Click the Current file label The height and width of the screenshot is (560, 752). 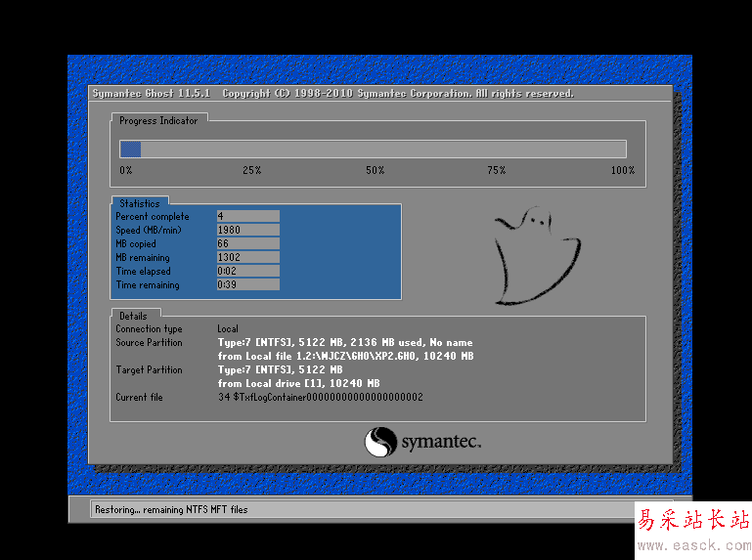[139, 397]
